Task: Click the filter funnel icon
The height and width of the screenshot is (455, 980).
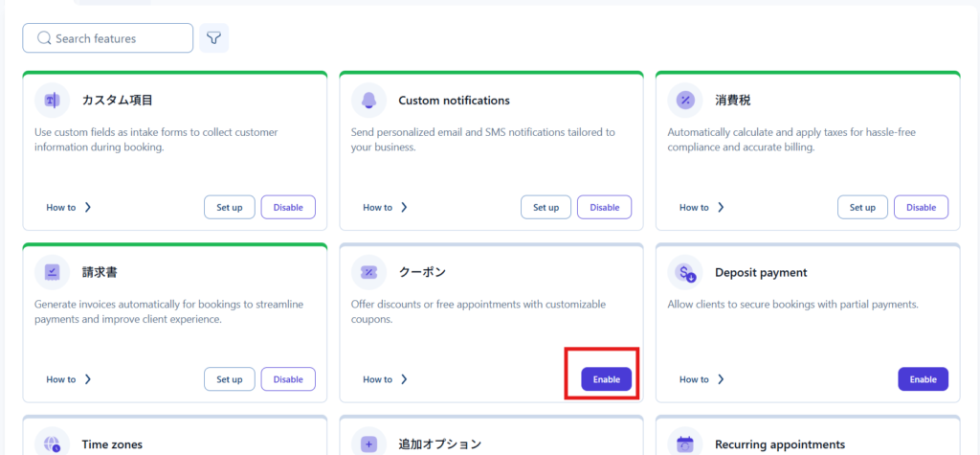Action: (x=213, y=38)
